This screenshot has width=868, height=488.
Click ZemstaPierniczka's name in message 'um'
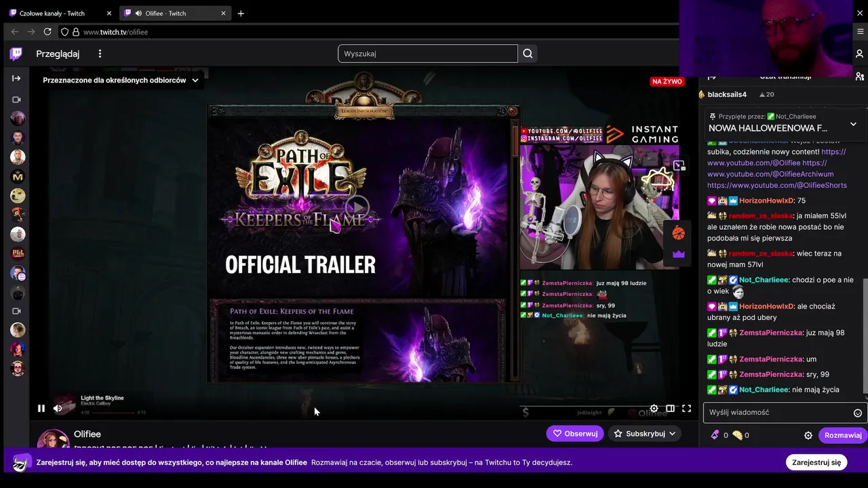click(771, 359)
